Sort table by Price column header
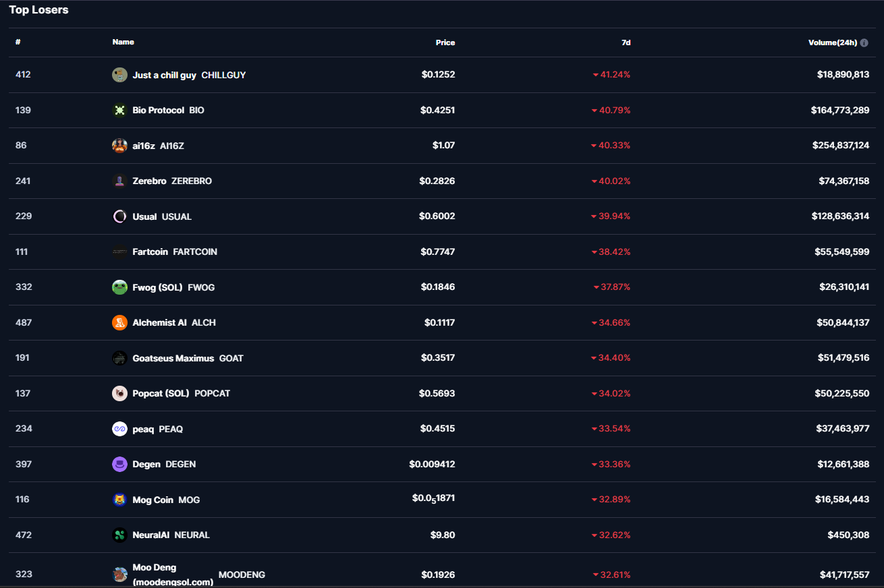Viewport: 884px width, 588px height. pos(445,42)
